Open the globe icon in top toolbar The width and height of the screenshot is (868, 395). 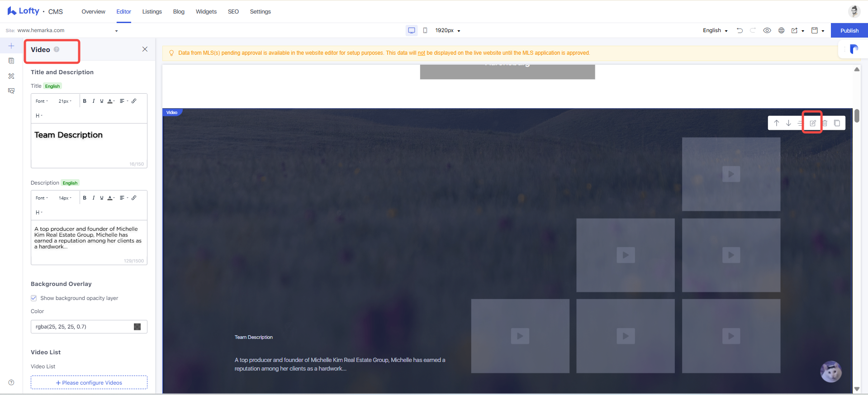click(781, 30)
